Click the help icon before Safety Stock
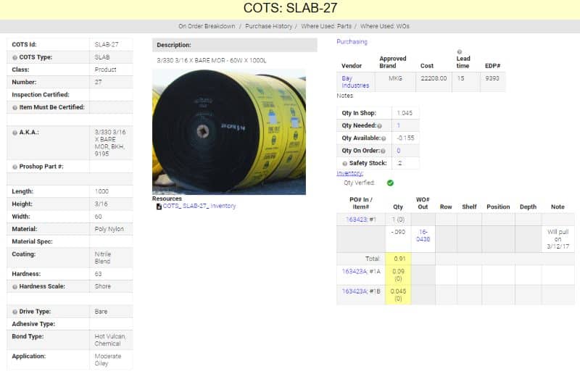This screenshot has height=392, width=580. point(345,164)
